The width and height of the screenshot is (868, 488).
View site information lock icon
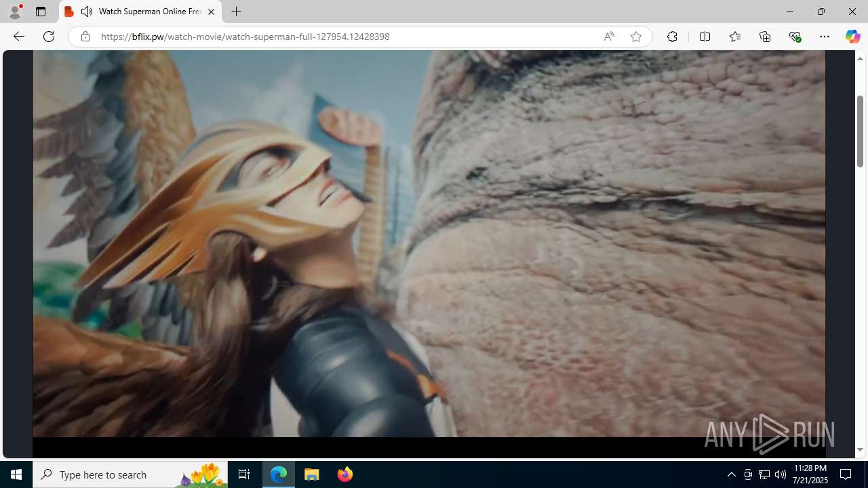pos(85,37)
